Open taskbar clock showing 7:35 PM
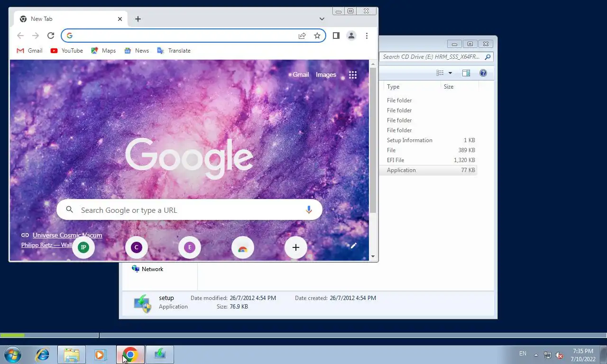 583,355
